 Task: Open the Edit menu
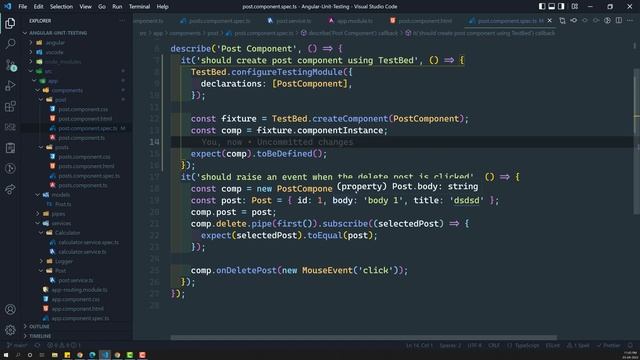point(38,7)
